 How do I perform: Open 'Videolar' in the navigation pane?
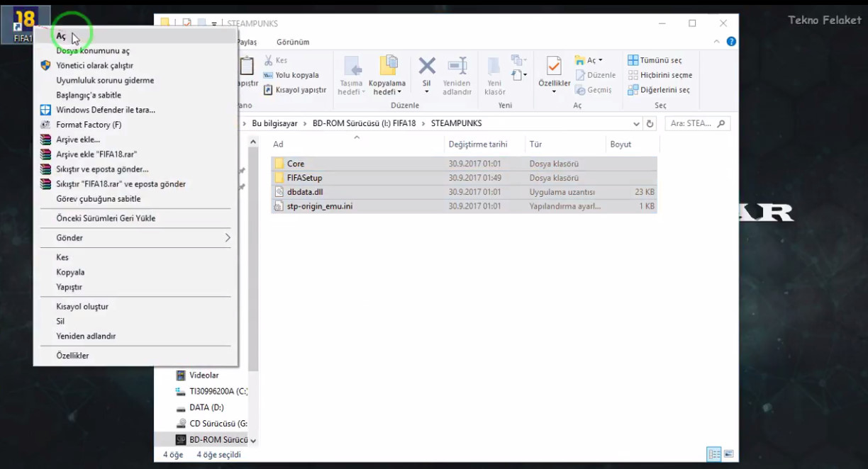tap(204, 375)
